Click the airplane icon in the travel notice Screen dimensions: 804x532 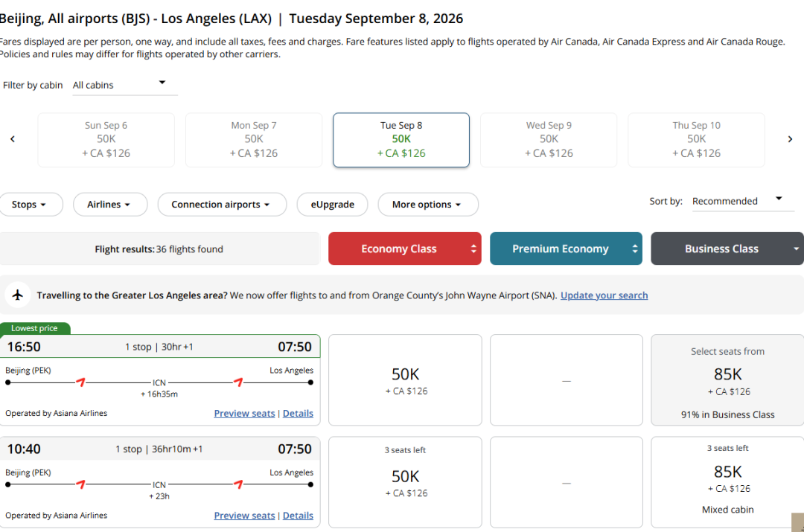(x=17, y=295)
